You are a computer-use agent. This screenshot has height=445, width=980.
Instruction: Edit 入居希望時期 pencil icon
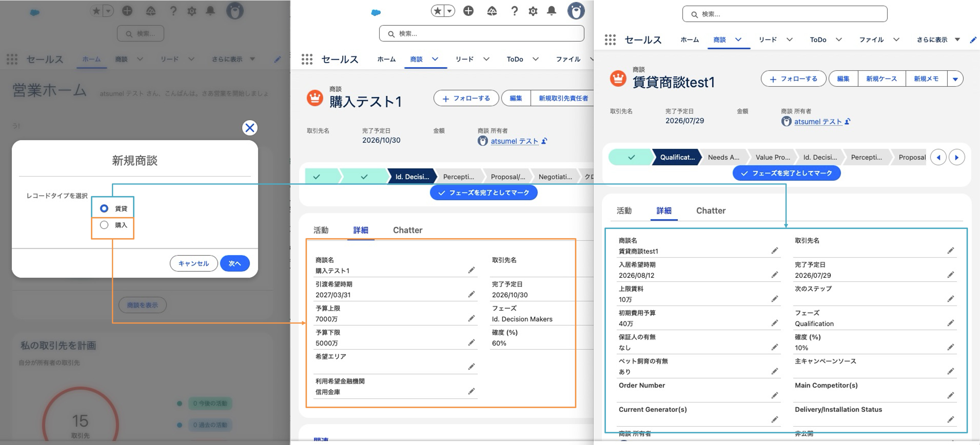[775, 275]
